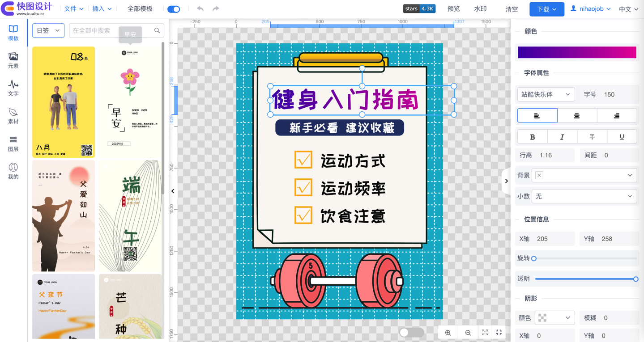644x342 pixels.
Task: Open the 模板 panel in sidebar
Action: coord(13,31)
